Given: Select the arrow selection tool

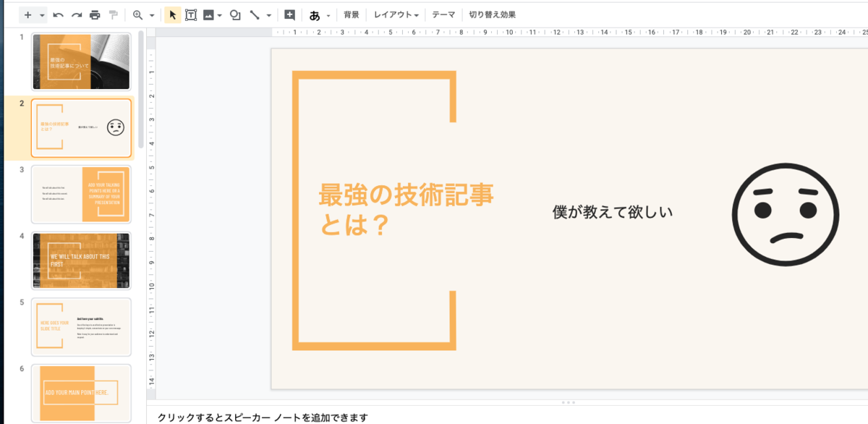Looking at the screenshot, I should [173, 14].
